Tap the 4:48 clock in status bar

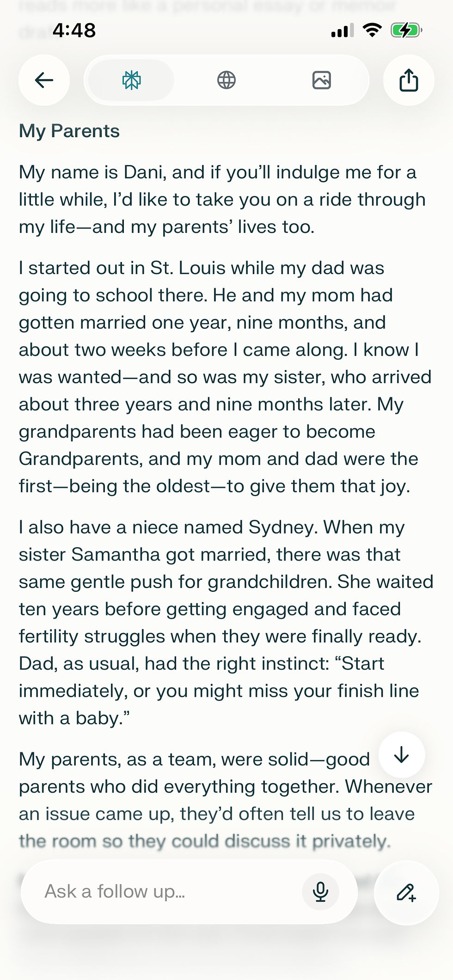tap(74, 30)
